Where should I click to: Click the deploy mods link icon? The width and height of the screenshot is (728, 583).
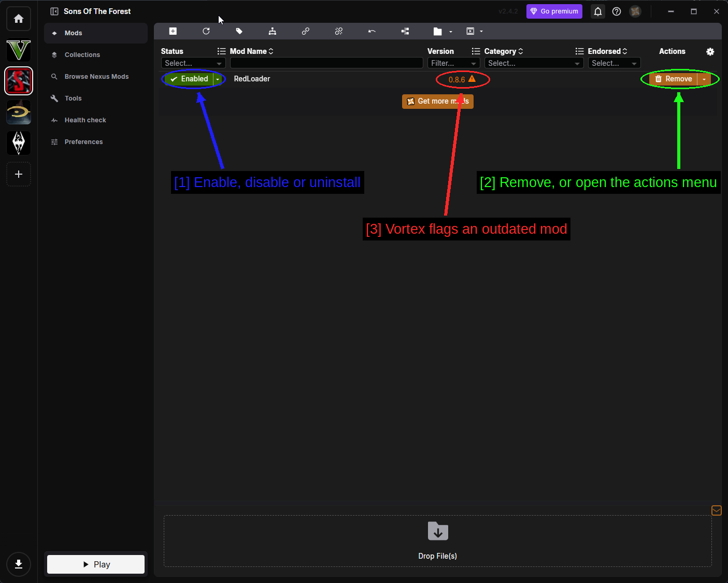click(x=306, y=31)
